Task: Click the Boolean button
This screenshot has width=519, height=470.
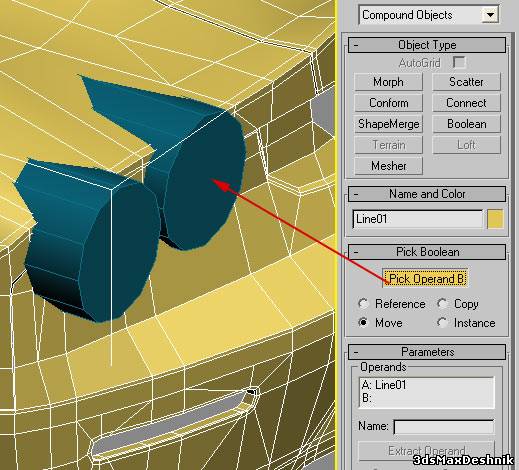Action: coord(466,124)
